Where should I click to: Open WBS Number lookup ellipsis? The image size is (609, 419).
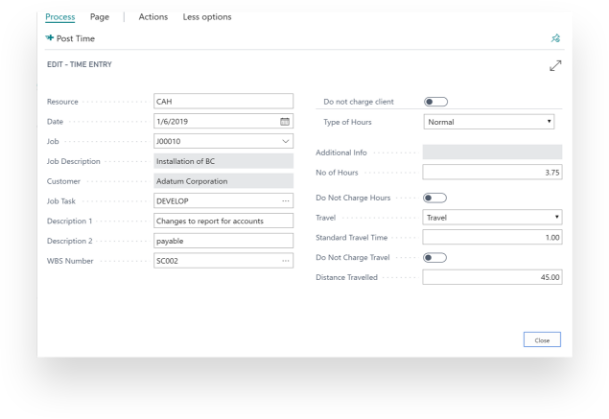(x=285, y=261)
